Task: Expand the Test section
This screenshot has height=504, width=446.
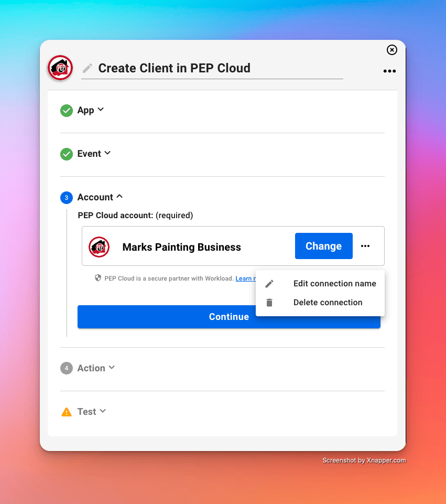Action: pyautogui.click(x=92, y=412)
